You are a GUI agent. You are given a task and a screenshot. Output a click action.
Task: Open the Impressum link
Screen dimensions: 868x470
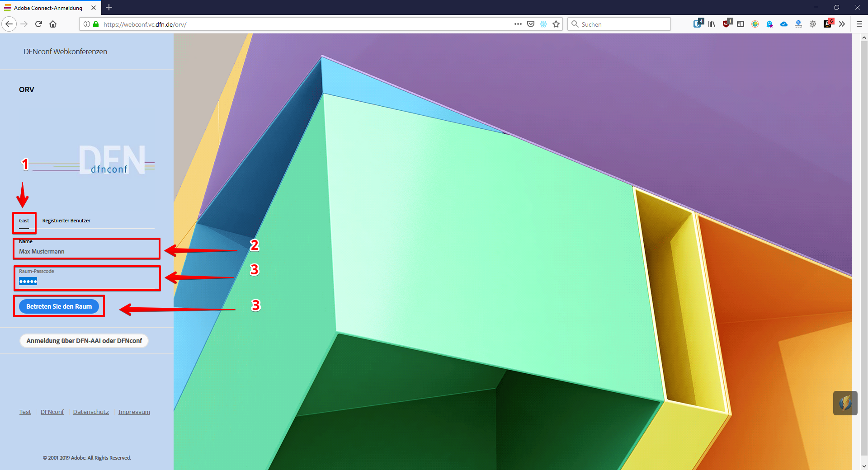coord(134,412)
